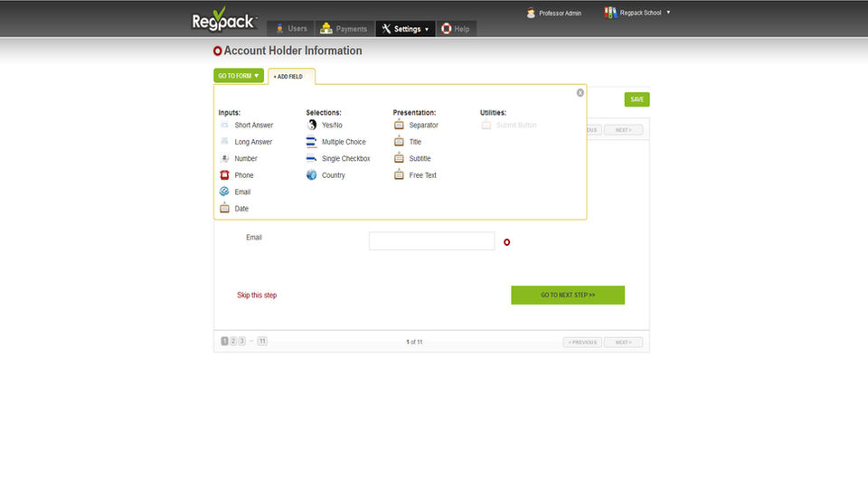Image resolution: width=868 pixels, height=487 pixels.
Task: Select the + Add Field tab
Action: click(x=291, y=77)
